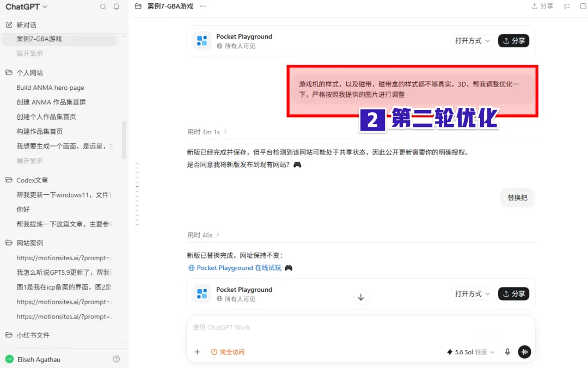This screenshot has height=368, width=588.
Task: Click the lightning icon beside 5.6 Sol
Action: [x=450, y=352]
